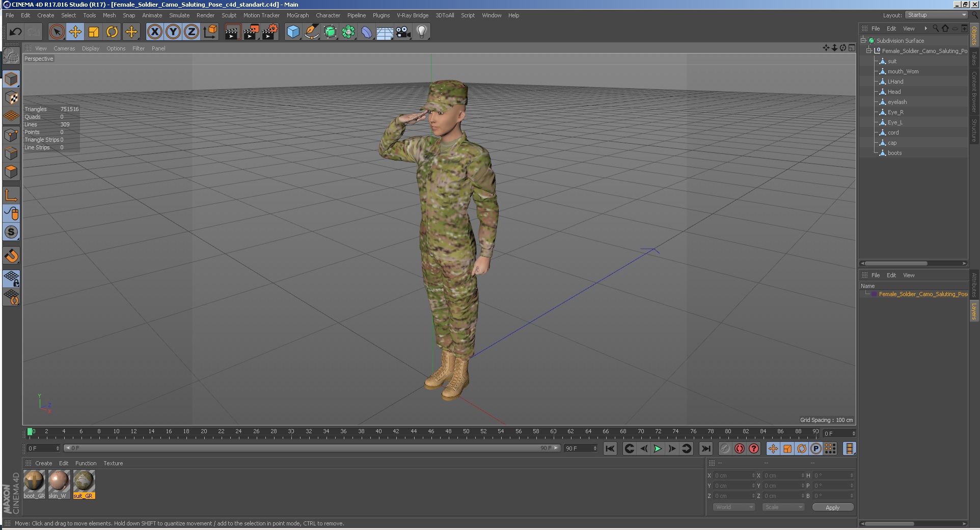
Task: Open the viewport Display menu
Action: tap(91, 48)
